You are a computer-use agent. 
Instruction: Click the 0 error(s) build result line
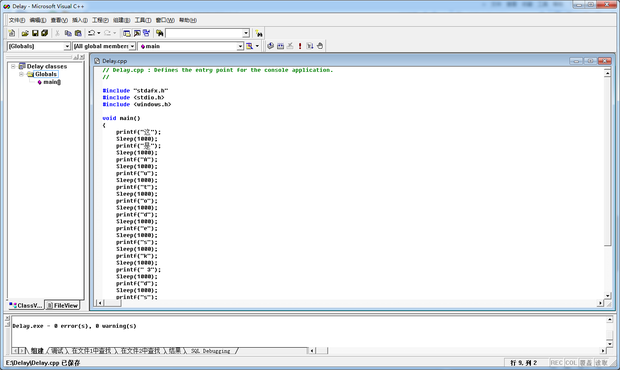[x=74, y=326]
